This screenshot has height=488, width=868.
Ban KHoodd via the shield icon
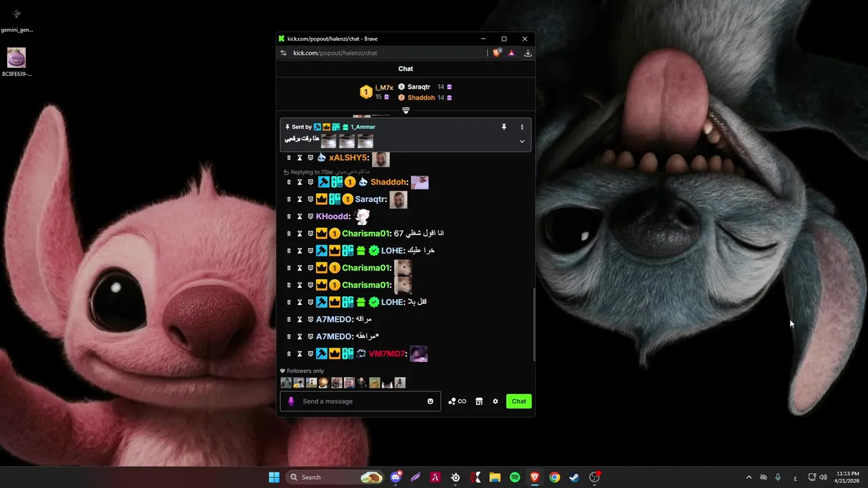tap(311, 216)
